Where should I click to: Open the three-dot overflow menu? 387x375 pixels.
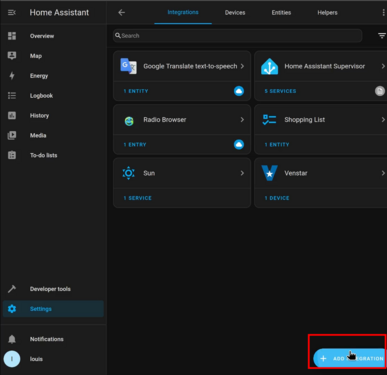[x=384, y=13]
